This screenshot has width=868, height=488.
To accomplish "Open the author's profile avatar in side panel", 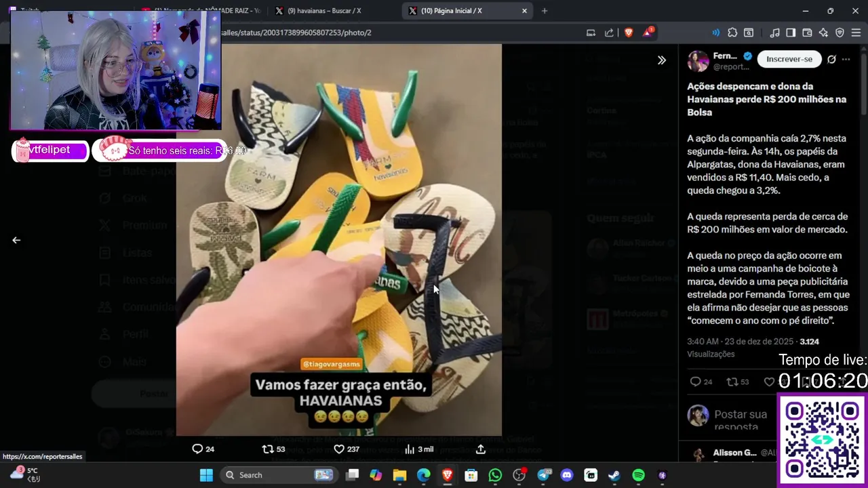I will tap(698, 60).
